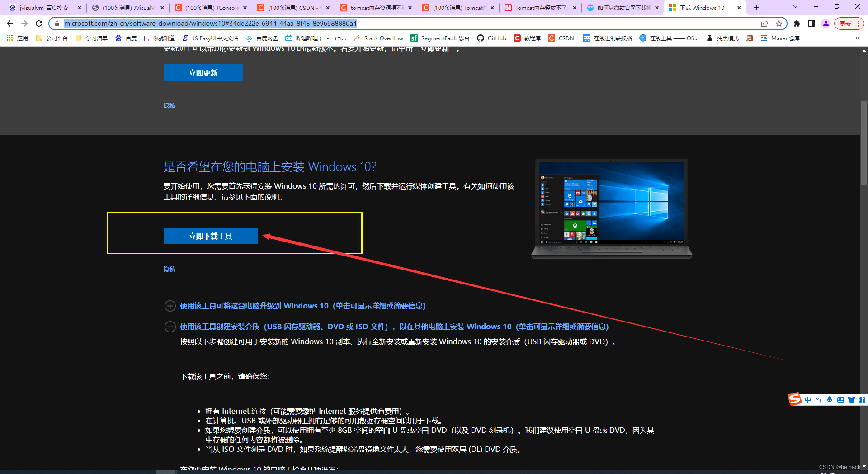Image resolution: width=868 pixels, height=474 pixels.
Task: Open the Chrome profile avatar
Action: point(826,24)
